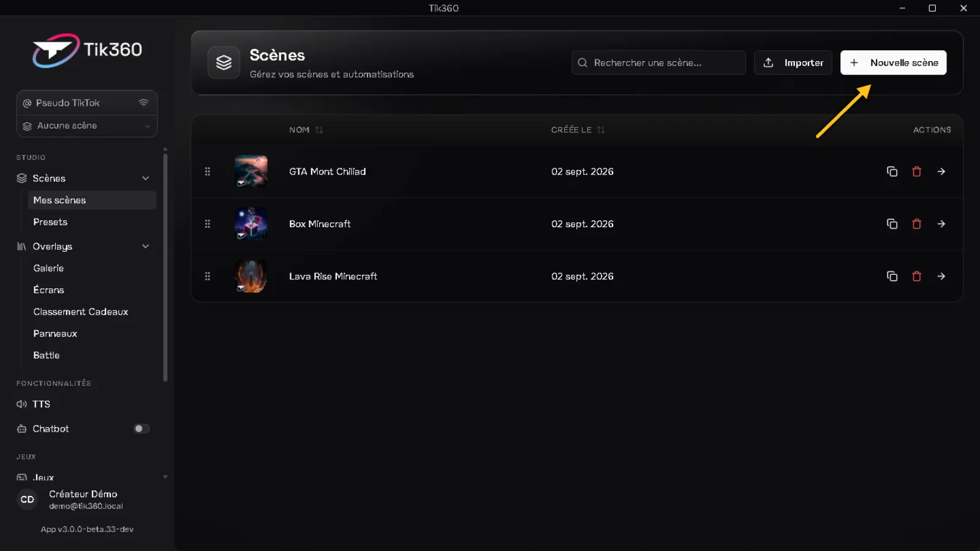Click the Box Minecraft thumbnail

(x=251, y=224)
